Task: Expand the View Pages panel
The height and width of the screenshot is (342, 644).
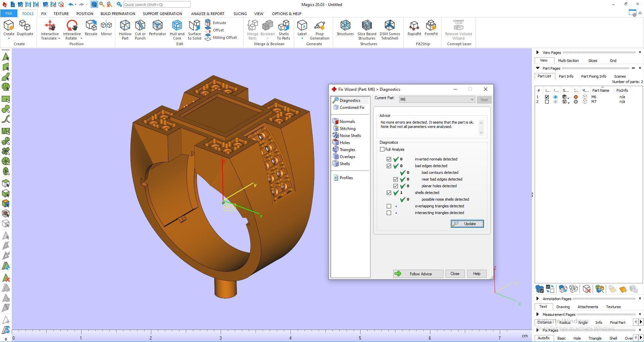Action: (x=538, y=52)
